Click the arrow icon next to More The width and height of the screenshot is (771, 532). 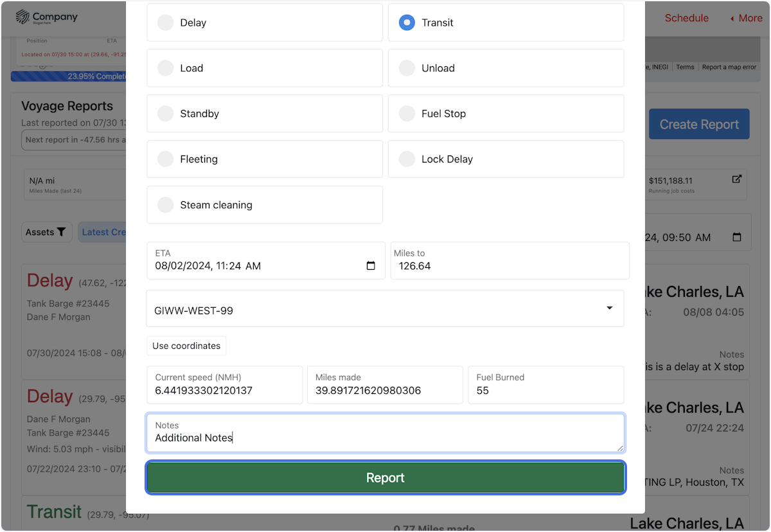coord(732,18)
